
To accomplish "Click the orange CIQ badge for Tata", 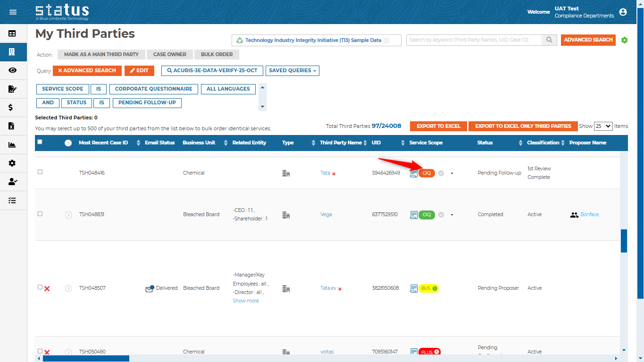I will pos(427,173).
